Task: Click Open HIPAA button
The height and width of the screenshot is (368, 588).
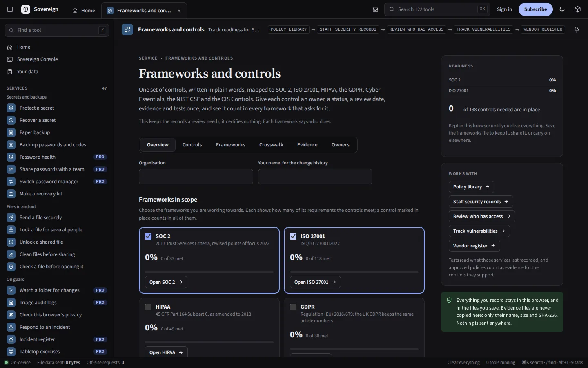Action: click(x=166, y=352)
